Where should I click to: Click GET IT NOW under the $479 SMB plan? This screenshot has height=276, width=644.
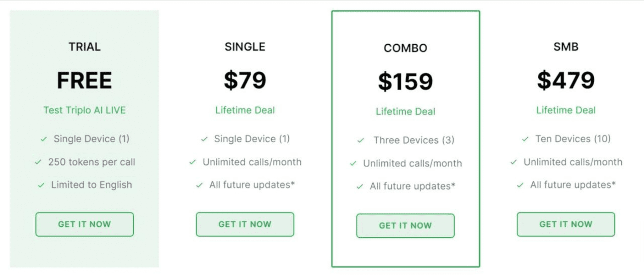(x=566, y=224)
